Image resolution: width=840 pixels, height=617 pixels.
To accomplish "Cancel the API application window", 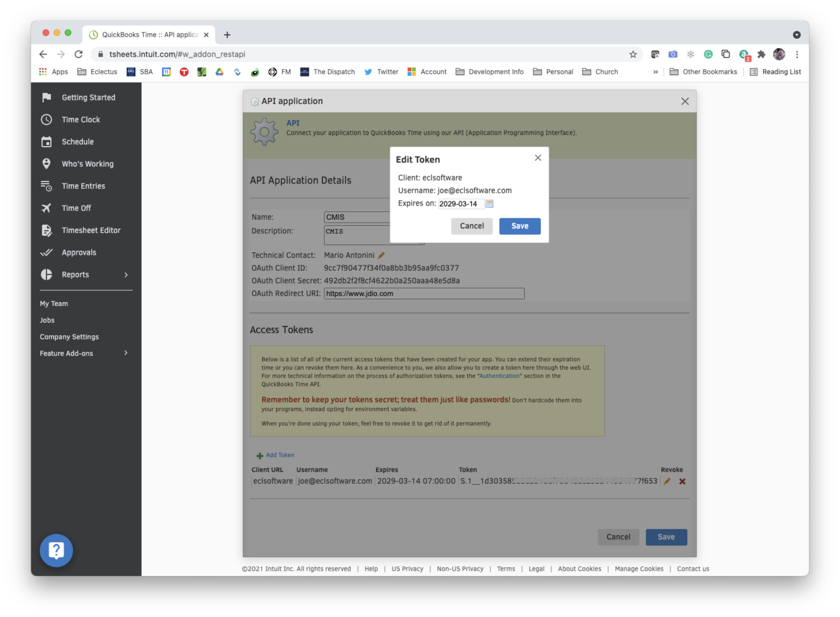I will pyautogui.click(x=618, y=537).
